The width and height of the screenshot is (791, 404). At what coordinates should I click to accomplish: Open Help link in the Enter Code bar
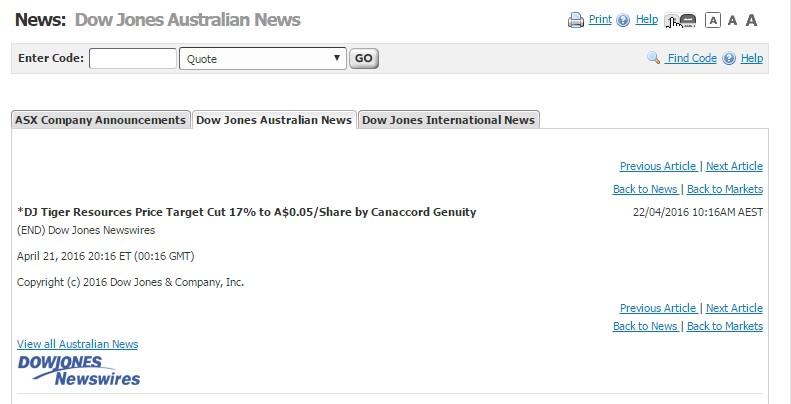coord(752,58)
